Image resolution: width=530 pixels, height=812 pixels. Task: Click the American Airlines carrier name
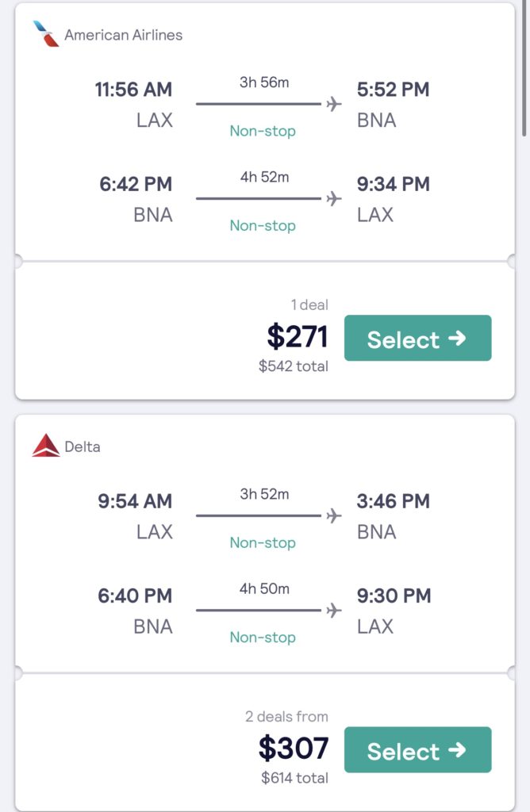point(123,35)
